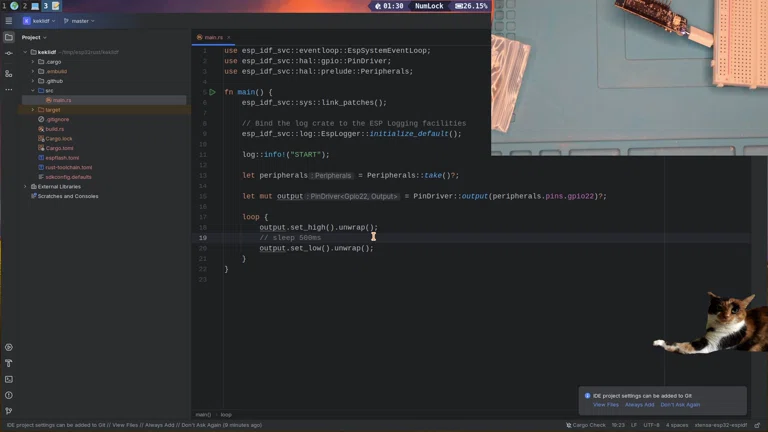Open the Structure tool window icon
This screenshot has height=432, width=768.
9,73
